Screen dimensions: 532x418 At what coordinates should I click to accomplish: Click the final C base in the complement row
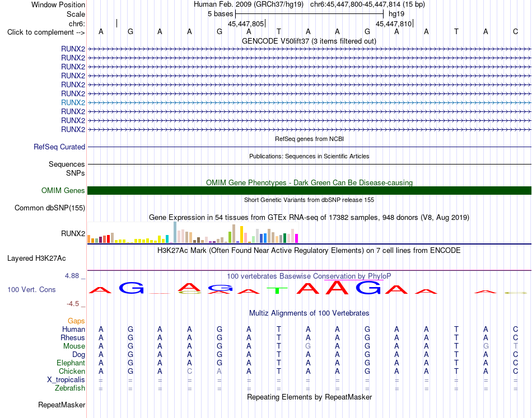click(x=515, y=31)
